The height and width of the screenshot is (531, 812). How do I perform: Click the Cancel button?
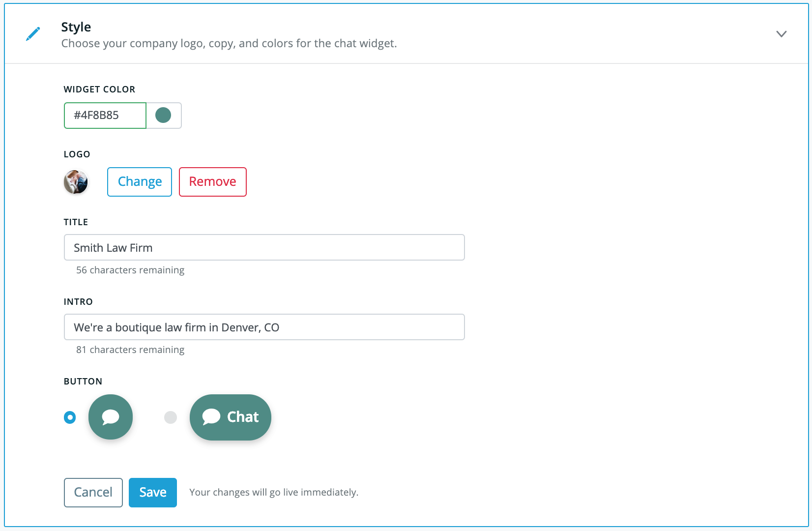[93, 493]
